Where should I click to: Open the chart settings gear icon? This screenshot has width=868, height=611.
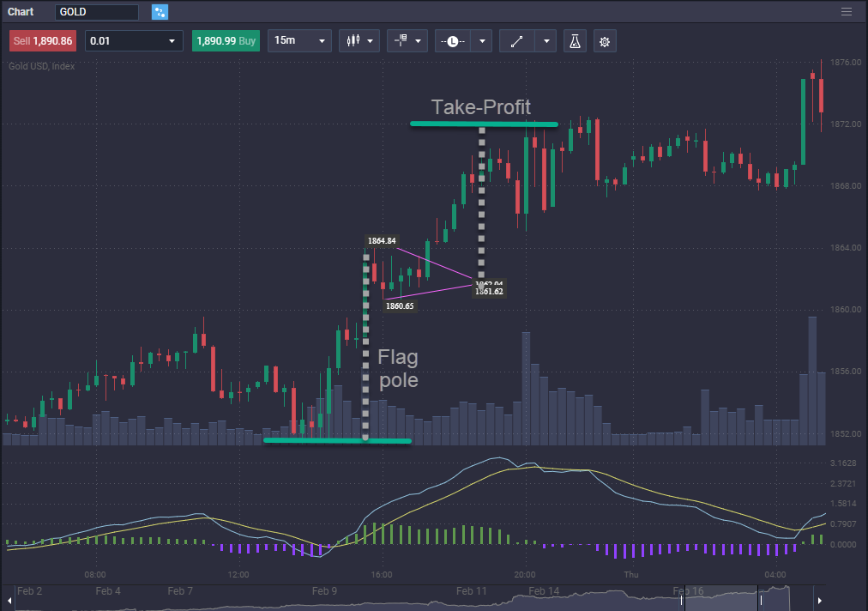tap(605, 40)
